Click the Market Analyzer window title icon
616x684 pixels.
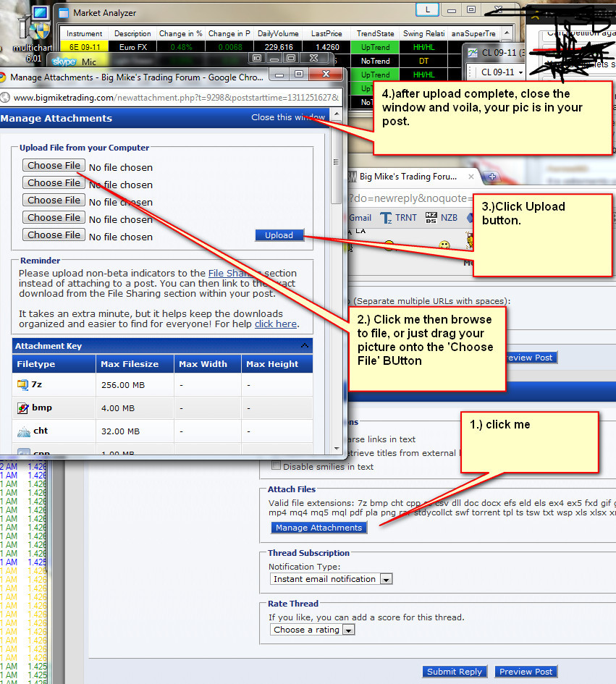click(64, 13)
